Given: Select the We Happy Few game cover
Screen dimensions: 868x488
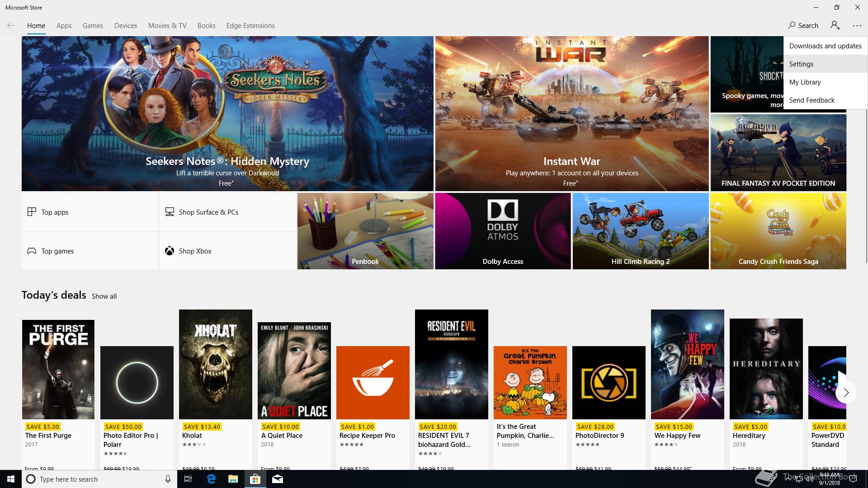Looking at the screenshot, I should click(688, 364).
